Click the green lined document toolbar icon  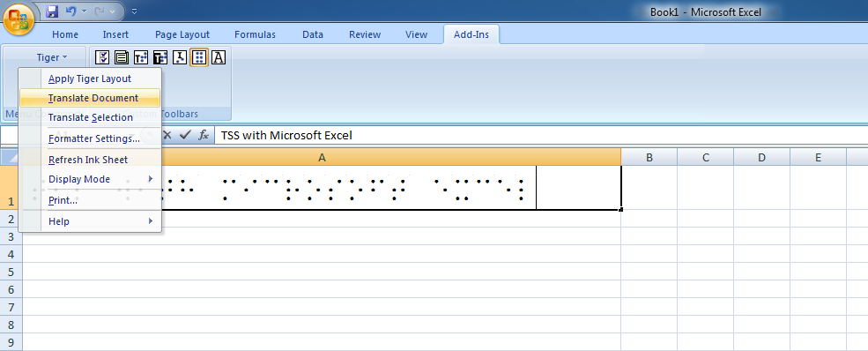coord(122,57)
